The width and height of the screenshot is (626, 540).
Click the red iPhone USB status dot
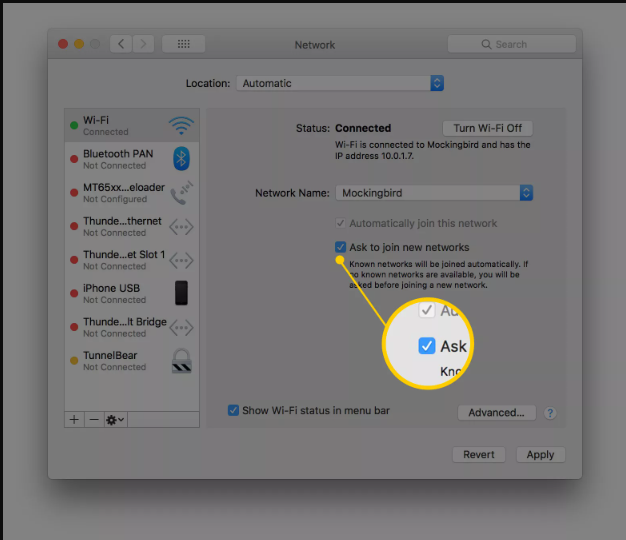(74, 293)
